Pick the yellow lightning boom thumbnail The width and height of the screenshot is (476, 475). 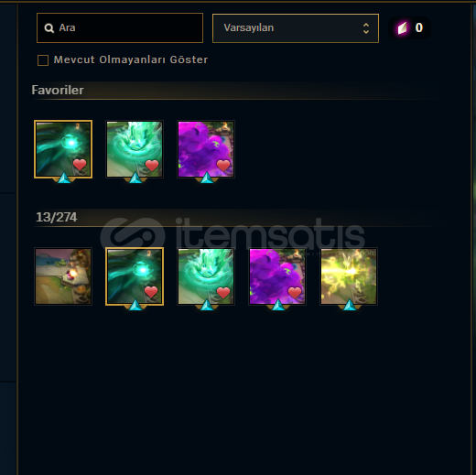[349, 276]
